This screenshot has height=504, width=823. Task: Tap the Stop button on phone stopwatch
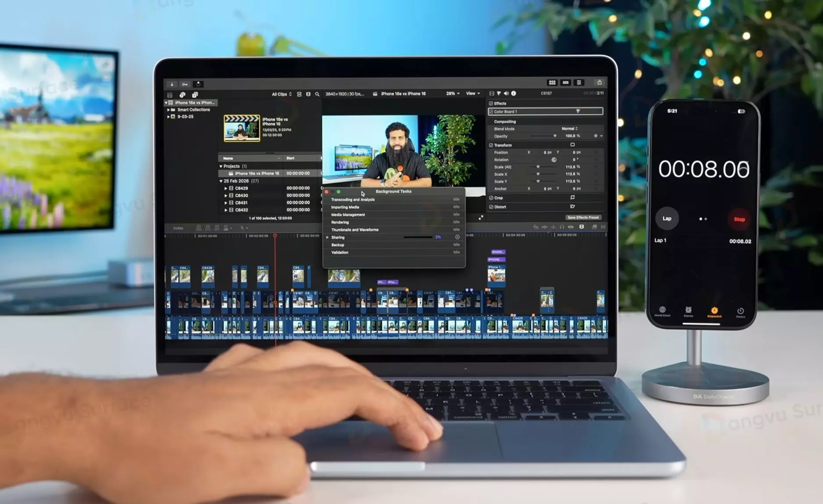[739, 219]
